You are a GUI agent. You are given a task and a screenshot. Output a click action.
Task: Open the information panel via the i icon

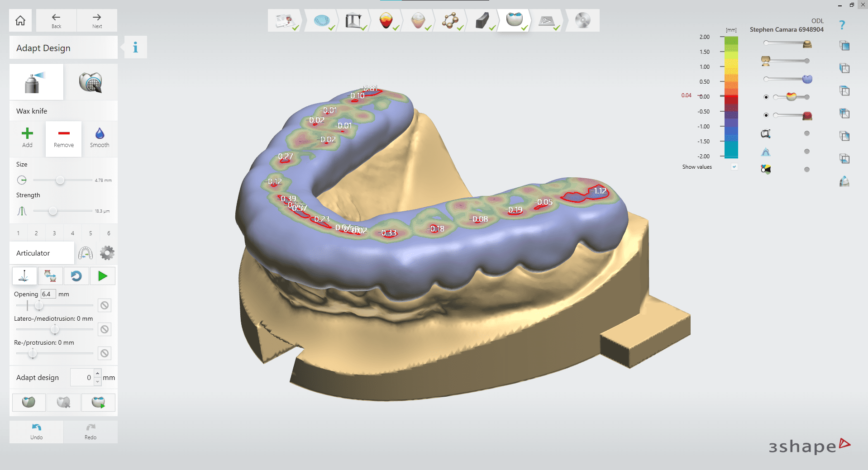[x=134, y=47]
